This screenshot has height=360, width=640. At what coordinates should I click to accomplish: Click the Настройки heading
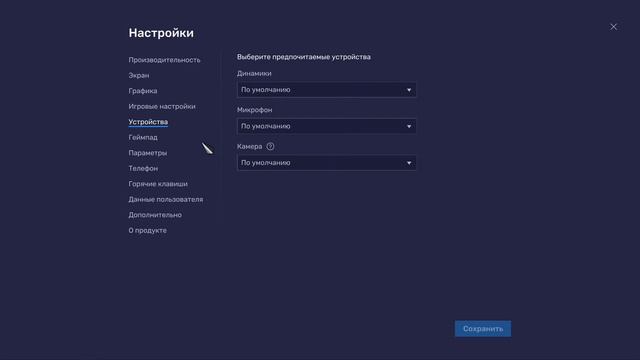coord(161,33)
